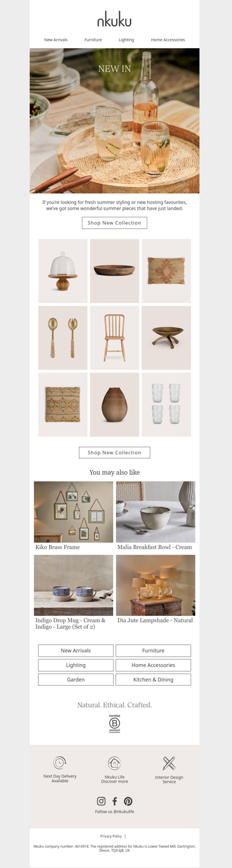
Task: Select the glass dome cake stand thumbnail
Action: coord(63,271)
